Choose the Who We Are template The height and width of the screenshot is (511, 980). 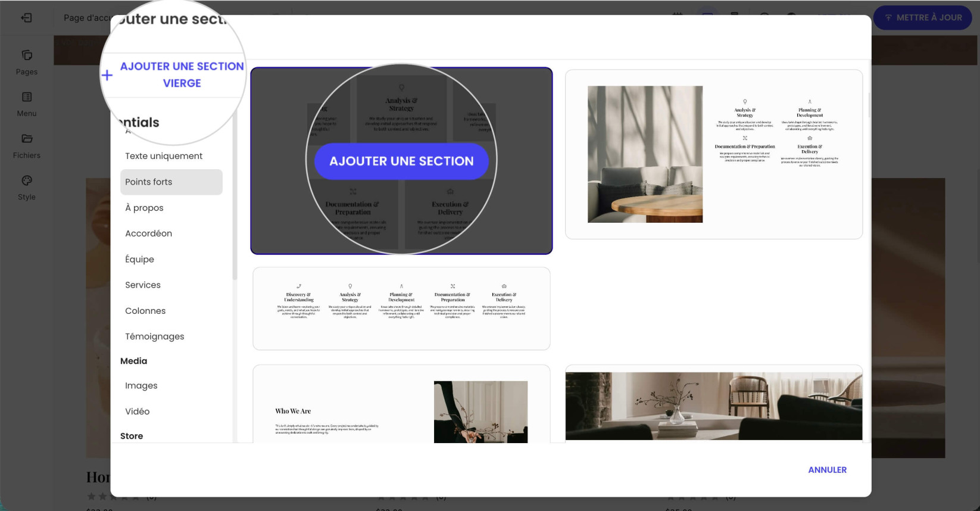(401, 404)
